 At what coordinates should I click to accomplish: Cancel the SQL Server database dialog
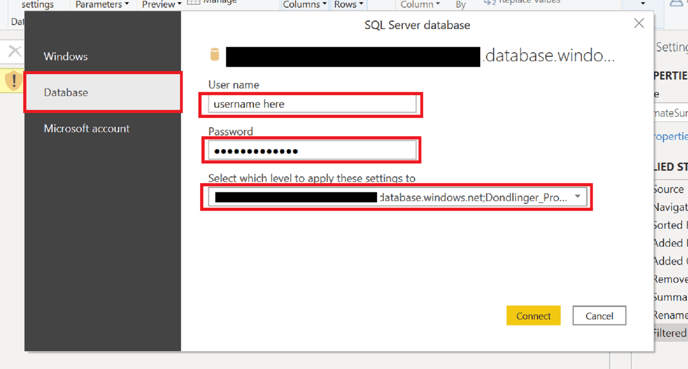point(599,316)
